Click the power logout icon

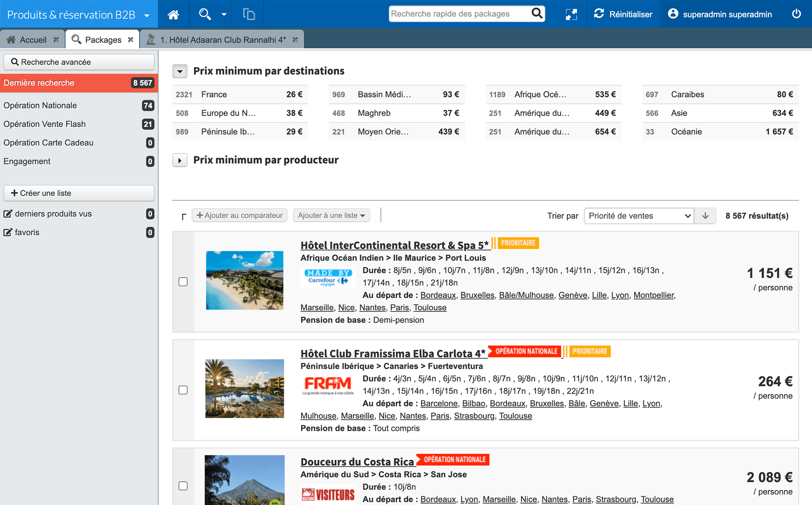pos(796,14)
